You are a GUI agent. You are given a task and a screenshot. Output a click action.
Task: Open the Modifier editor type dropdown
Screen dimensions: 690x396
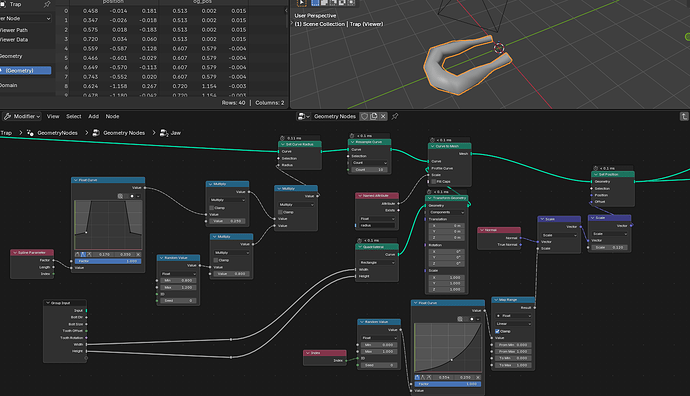coord(22,116)
